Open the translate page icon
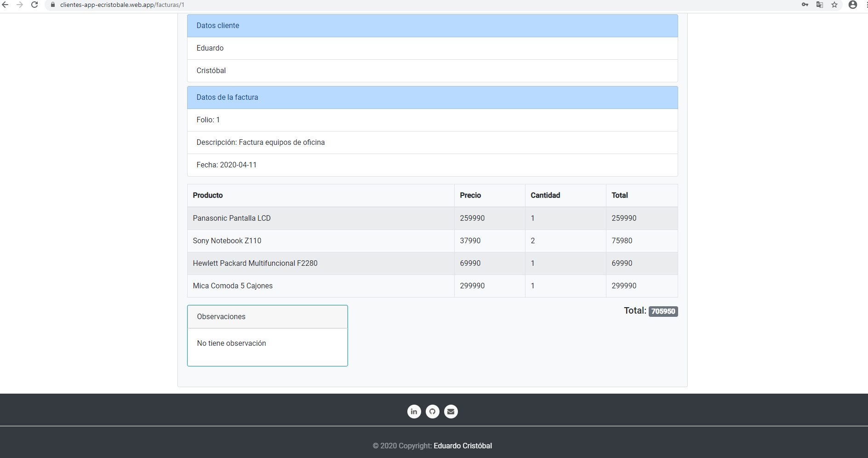Image resolution: width=868 pixels, height=458 pixels. 819,5
